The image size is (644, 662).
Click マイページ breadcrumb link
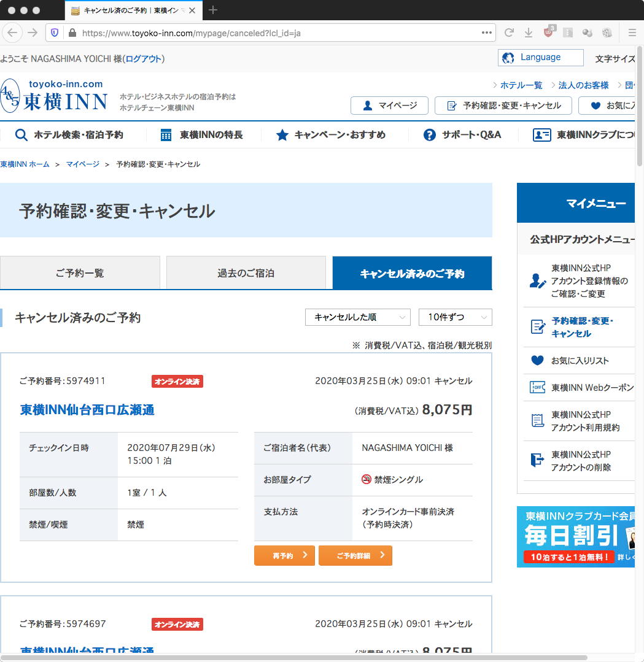83,164
